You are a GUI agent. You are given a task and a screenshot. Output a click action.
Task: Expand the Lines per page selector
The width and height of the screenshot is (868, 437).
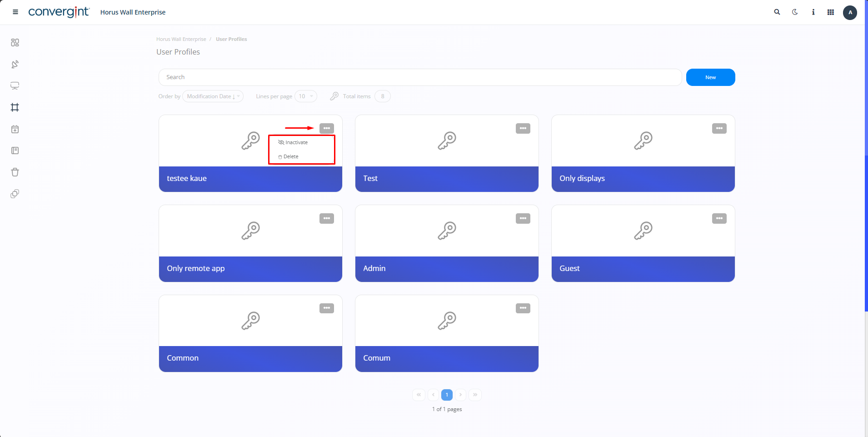click(x=305, y=96)
